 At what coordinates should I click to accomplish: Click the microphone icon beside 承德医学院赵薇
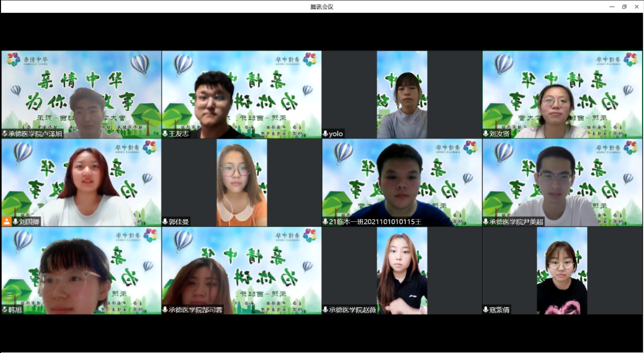(x=325, y=310)
